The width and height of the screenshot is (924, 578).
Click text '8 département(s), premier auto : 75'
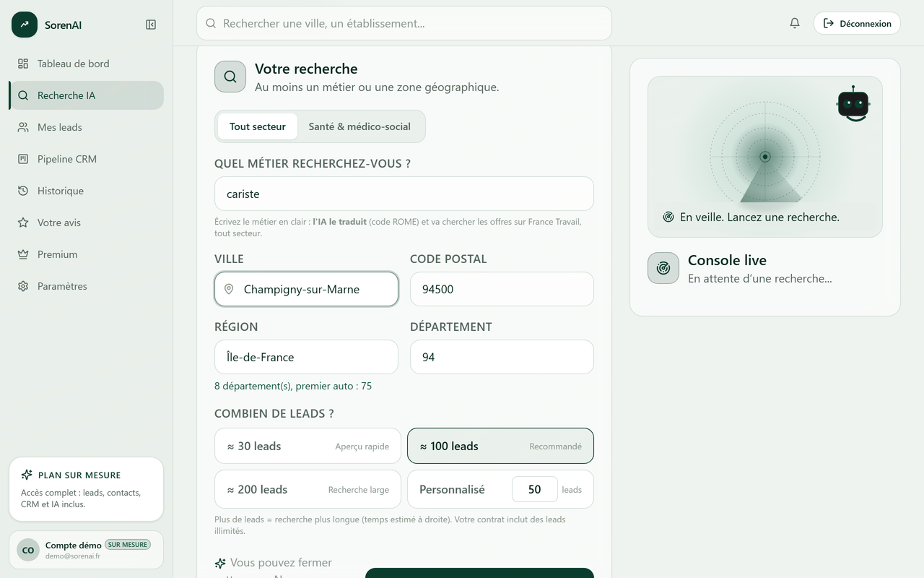(x=293, y=386)
